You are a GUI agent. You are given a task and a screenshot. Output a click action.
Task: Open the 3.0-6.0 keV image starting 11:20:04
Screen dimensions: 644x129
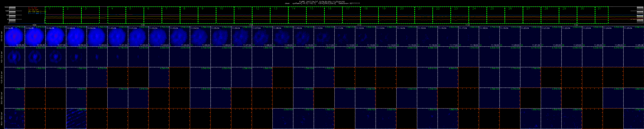point(530,36)
